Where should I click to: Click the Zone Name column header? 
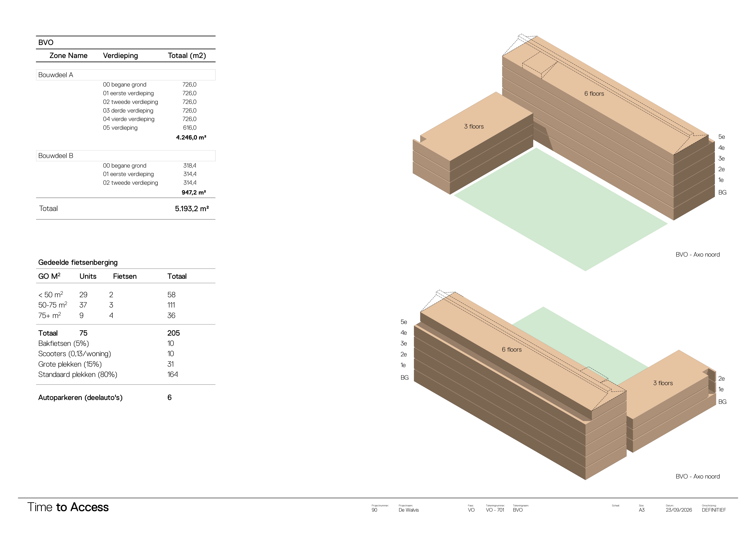pos(69,56)
